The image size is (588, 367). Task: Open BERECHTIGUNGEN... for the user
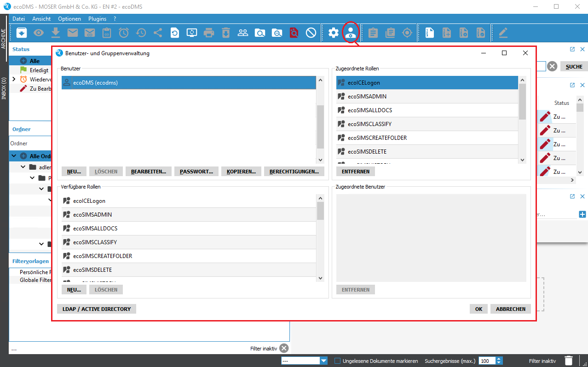pyautogui.click(x=294, y=172)
